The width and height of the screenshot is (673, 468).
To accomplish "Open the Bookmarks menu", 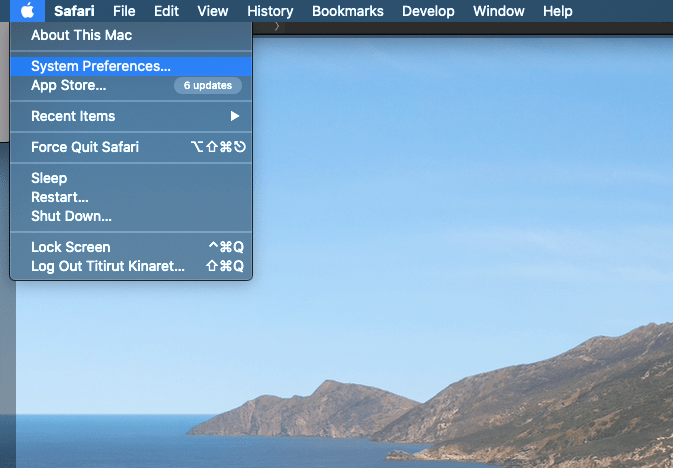I will 348,11.
